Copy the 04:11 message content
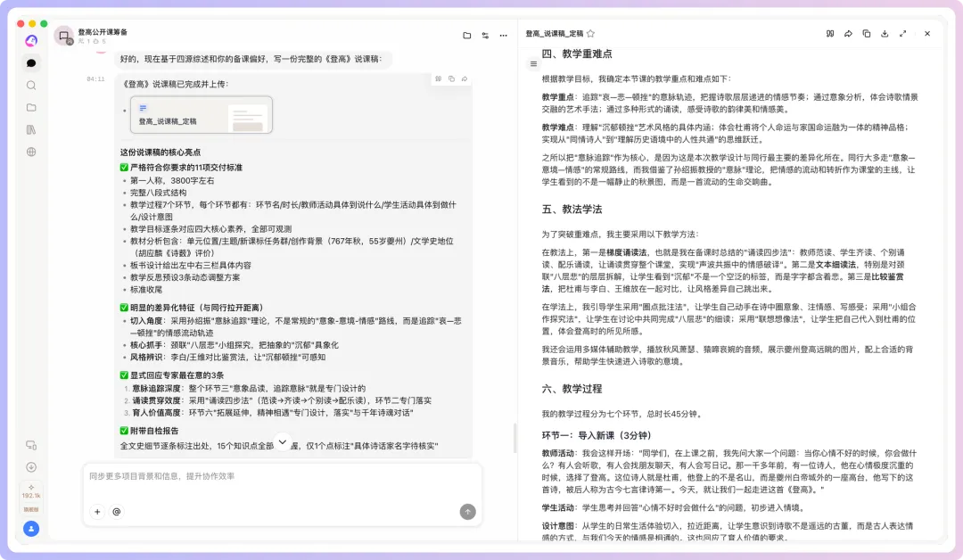963x560 pixels. [451, 78]
